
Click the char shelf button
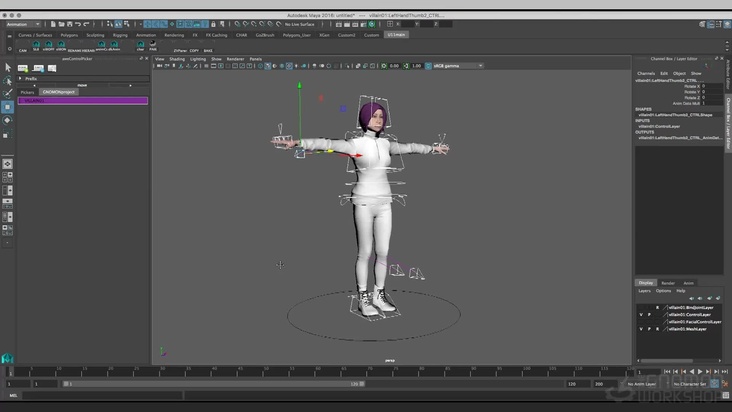140,45
